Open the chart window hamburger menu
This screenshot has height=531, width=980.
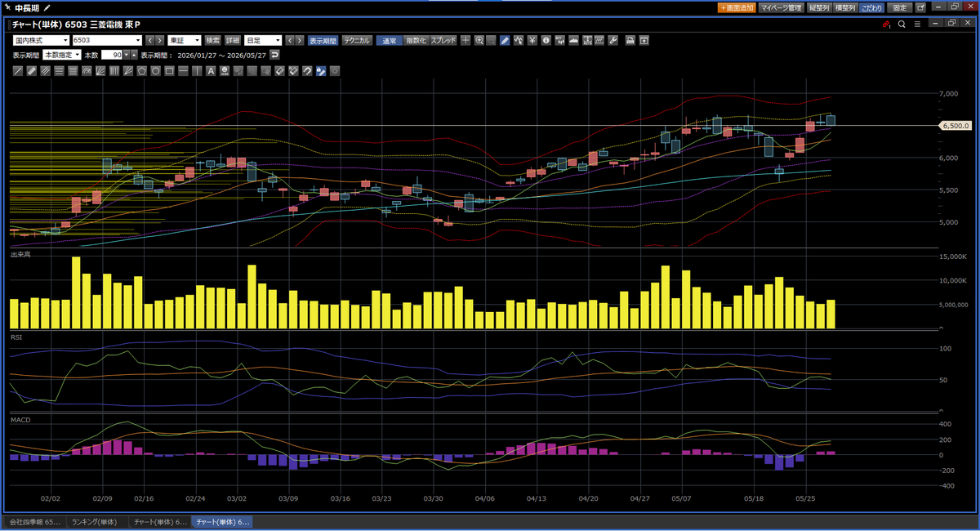tap(917, 24)
